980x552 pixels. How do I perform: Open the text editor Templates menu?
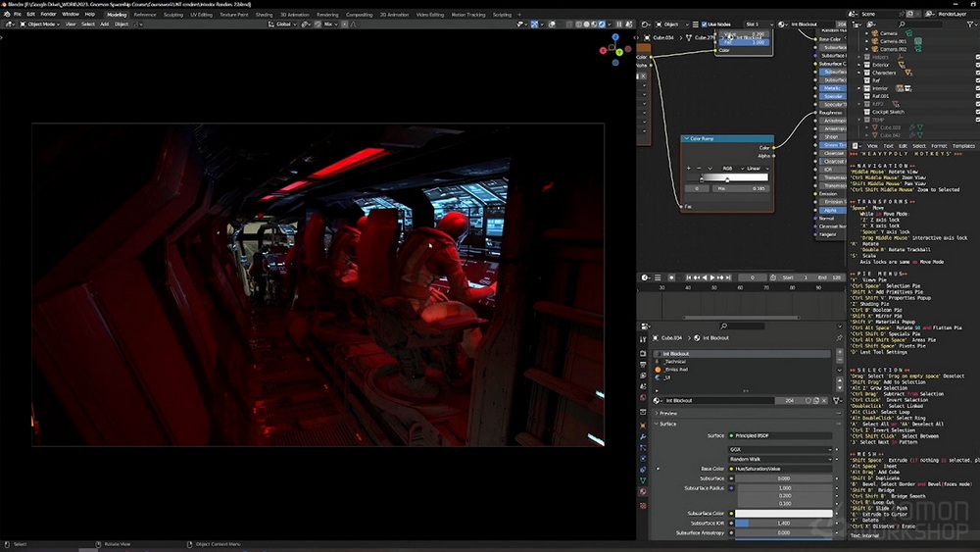(x=963, y=146)
